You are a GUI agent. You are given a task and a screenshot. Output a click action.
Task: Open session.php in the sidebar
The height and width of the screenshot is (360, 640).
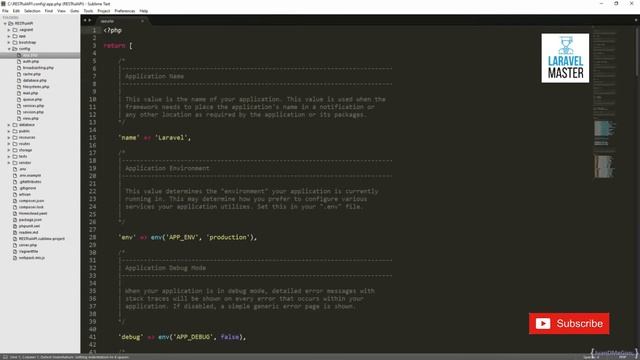point(33,112)
